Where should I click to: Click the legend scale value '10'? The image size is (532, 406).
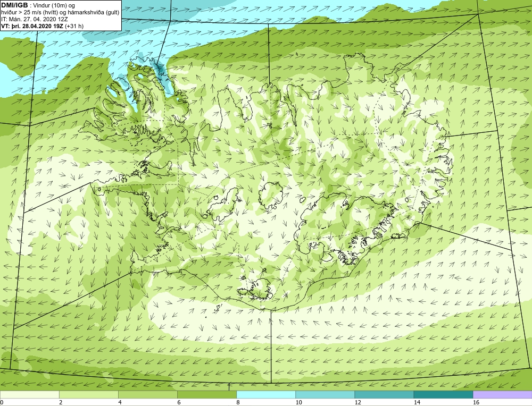pyautogui.click(x=298, y=402)
